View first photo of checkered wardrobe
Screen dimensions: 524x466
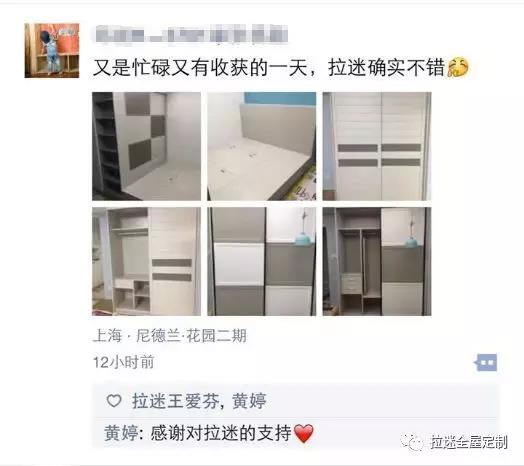click(146, 146)
